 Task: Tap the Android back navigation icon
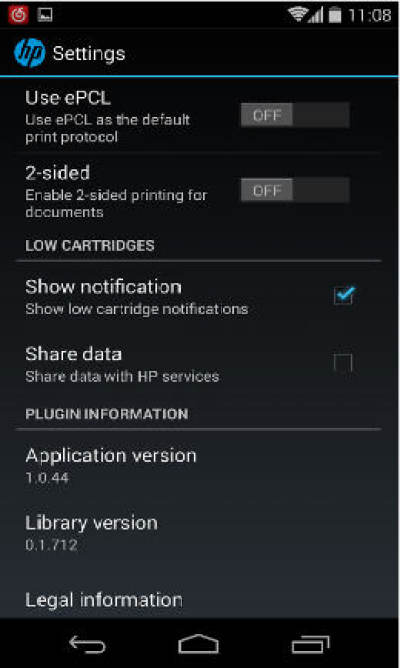click(x=87, y=644)
